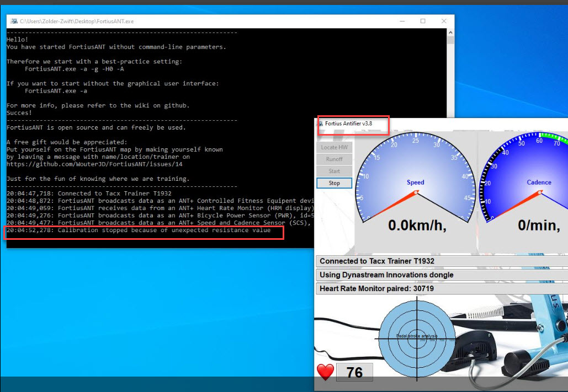
Task: Click the console vertical scrollbar thumb
Action: pyautogui.click(x=450, y=40)
